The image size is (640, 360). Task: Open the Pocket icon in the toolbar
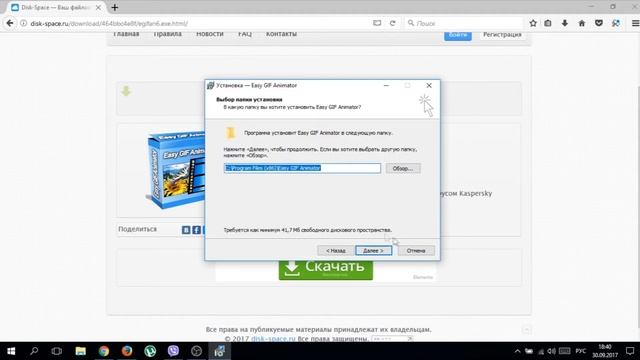click(599, 23)
